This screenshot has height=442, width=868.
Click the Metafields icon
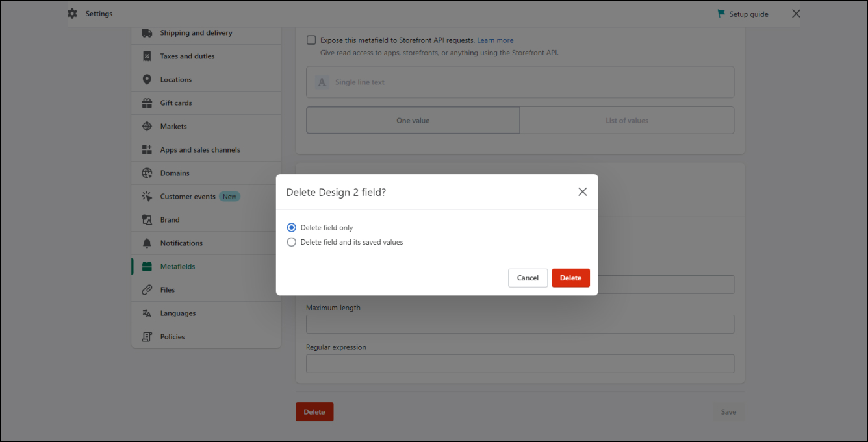click(x=147, y=267)
